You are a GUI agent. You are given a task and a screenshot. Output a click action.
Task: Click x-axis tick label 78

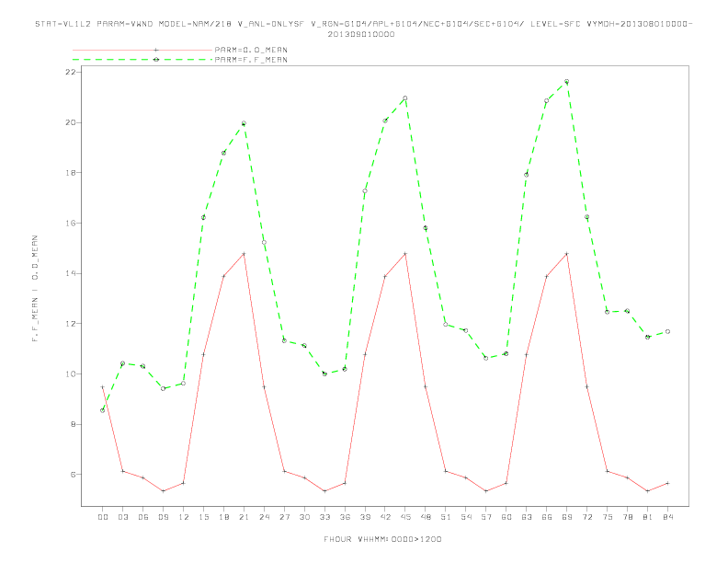pyautogui.click(x=627, y=517)
